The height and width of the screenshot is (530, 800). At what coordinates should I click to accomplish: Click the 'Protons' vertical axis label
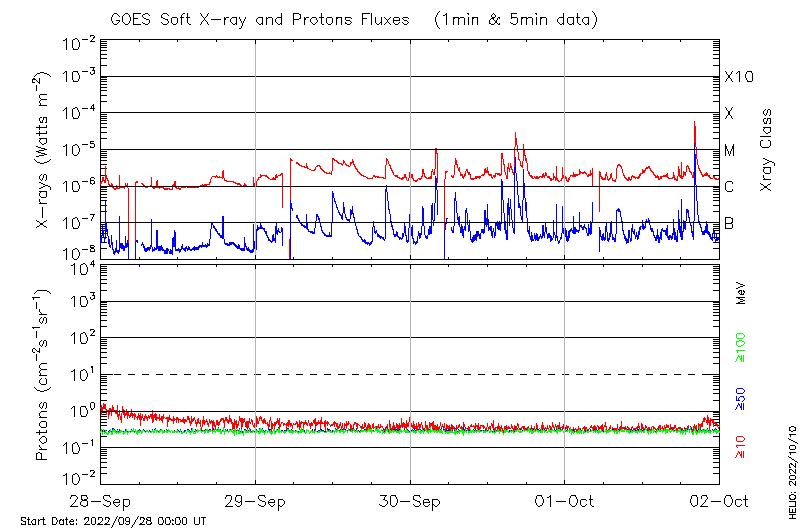[43, 375]
